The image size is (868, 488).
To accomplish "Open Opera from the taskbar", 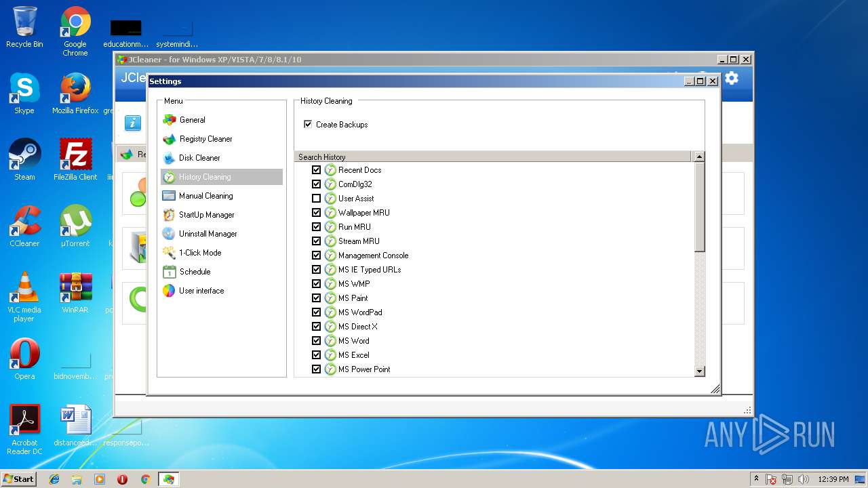I will [x=123, y=479].
